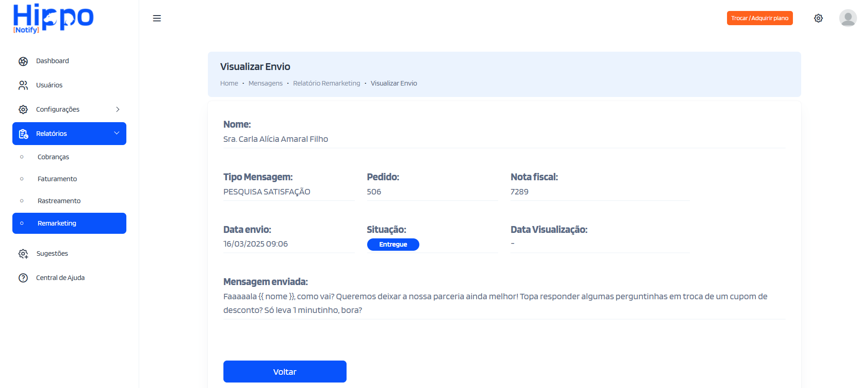This screenshot has height=388, width=868.
Task: Click the Central de Ajuda question icon
Action: (x=23, y=278)
